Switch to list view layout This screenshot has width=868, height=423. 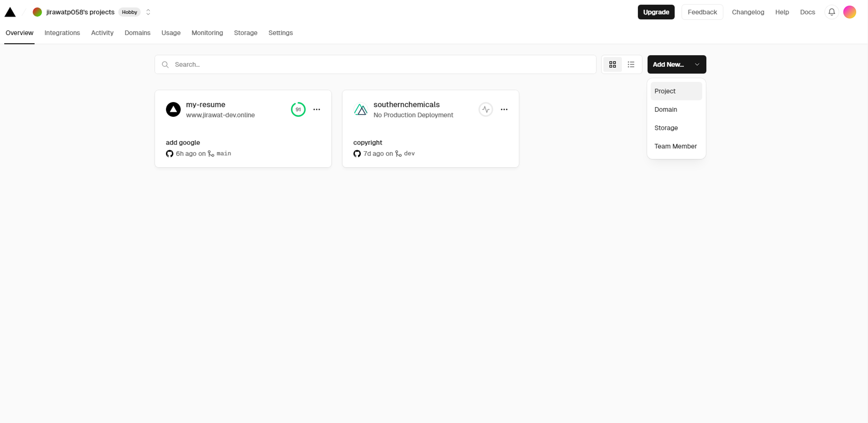[631, 64]
